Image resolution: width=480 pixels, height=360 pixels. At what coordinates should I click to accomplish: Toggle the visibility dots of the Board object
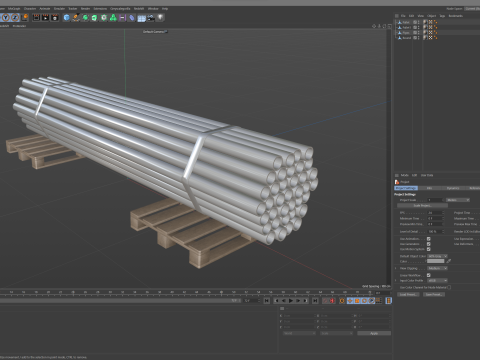click(418, 38)
